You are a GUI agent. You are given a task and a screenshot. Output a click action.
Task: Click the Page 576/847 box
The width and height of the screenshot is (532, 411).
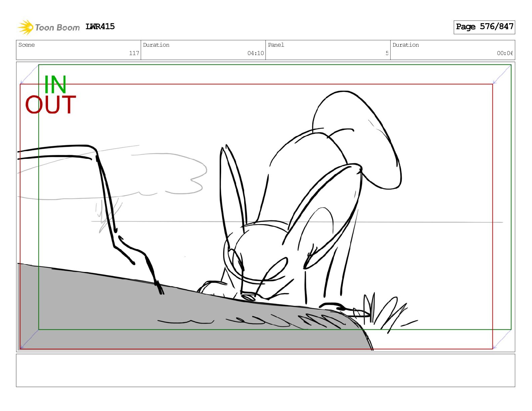(x=484, y=27)
